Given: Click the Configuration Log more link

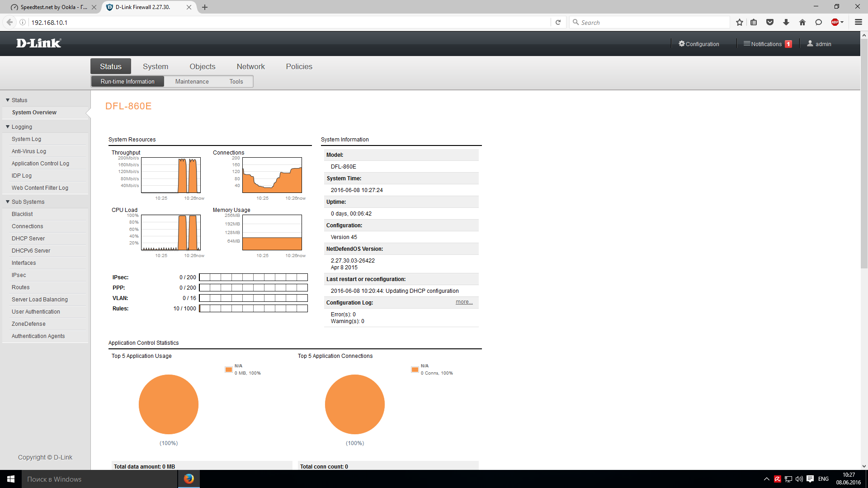Looking at the screenshot, I should (464, 302).
